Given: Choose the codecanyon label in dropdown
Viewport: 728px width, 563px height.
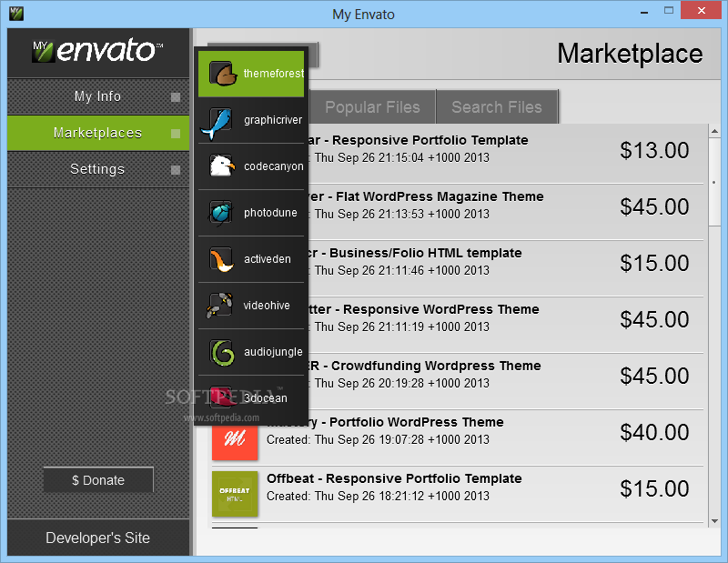Looking at the screenshot, I should point(274,166).
